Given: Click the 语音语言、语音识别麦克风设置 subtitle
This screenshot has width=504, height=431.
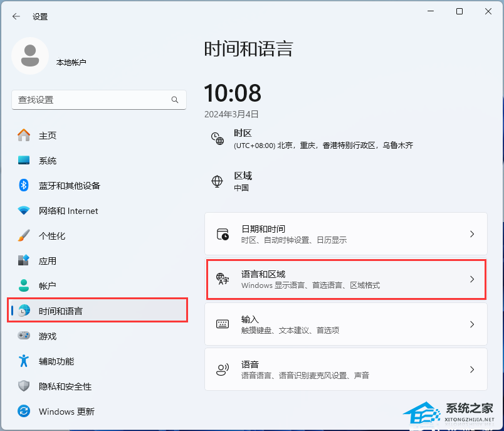Looking at the screenshot, I should coord(305,375).
